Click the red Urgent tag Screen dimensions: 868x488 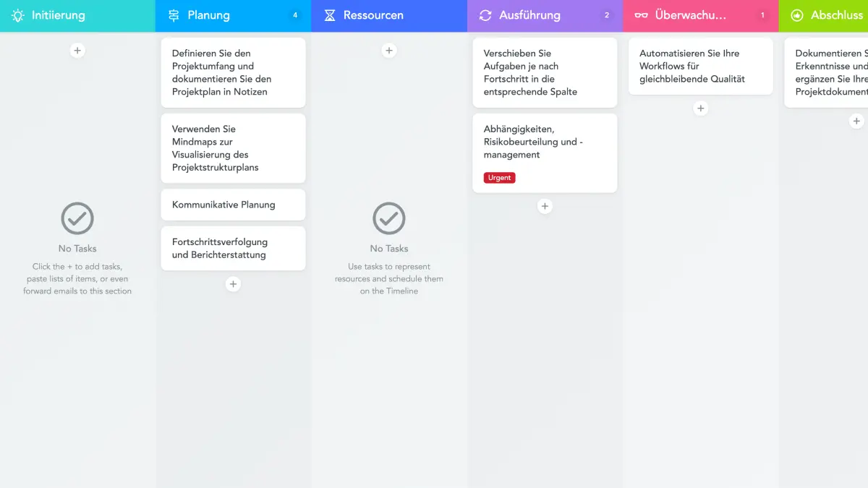pyautogui.click(x=499, y=178)
